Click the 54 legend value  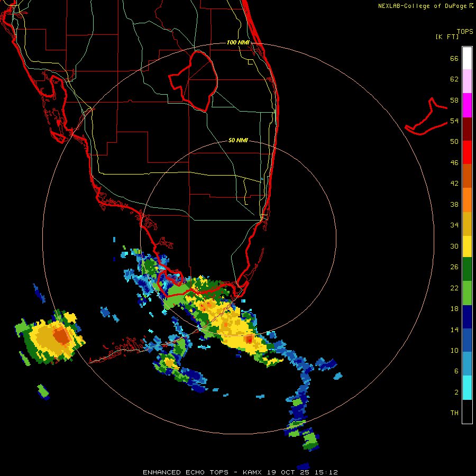[454, 121]
